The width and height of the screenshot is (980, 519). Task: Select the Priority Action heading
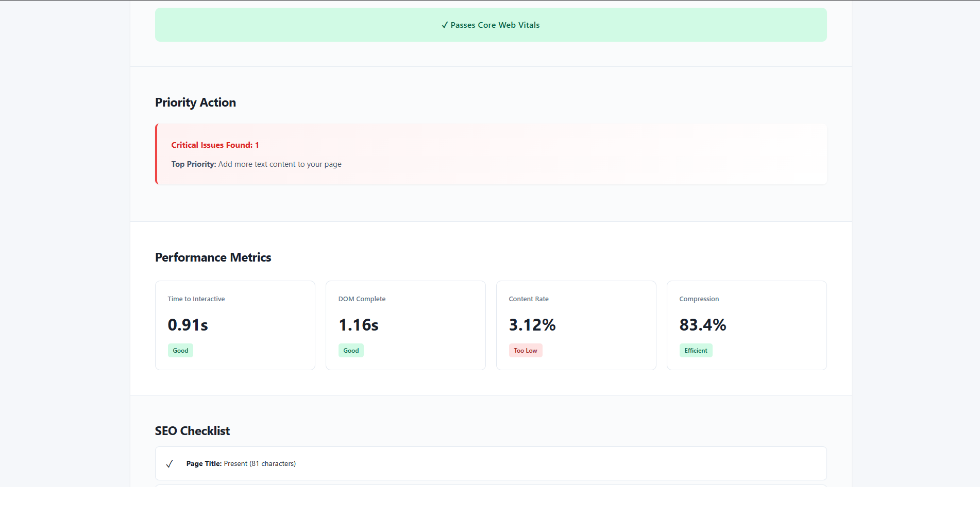(x=195, y=102)
